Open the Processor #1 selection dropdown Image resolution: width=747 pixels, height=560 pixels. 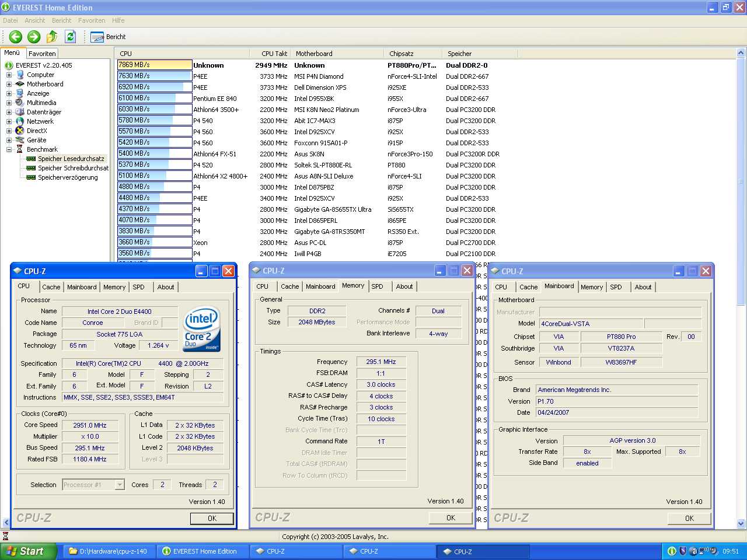click(x=120, y=485)
